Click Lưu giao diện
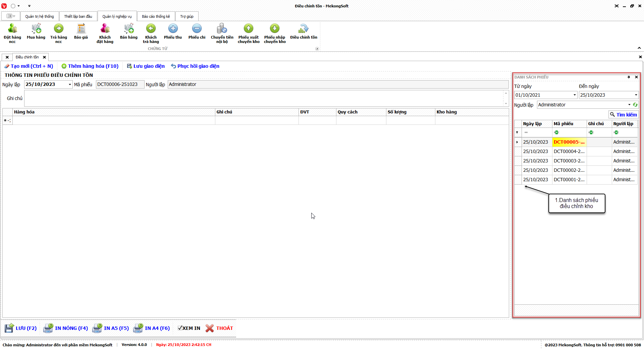 (x=146, y=66)
